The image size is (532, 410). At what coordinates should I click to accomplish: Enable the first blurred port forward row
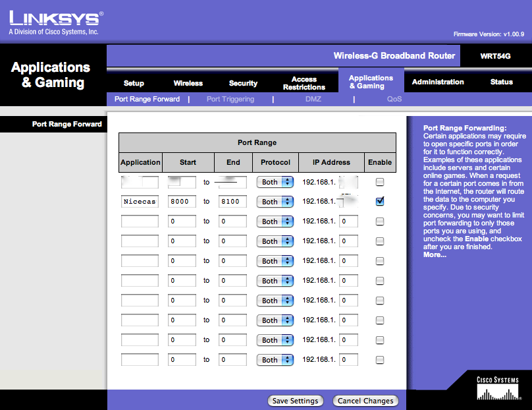(x=380, y=182)
